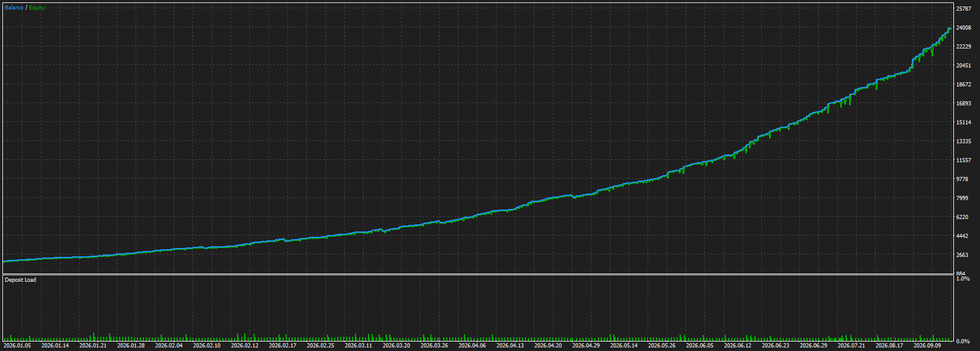Pick the 18672 axis value
This screenshot has height=351, width=980.
pyautogui.click(x=963, y=85)
